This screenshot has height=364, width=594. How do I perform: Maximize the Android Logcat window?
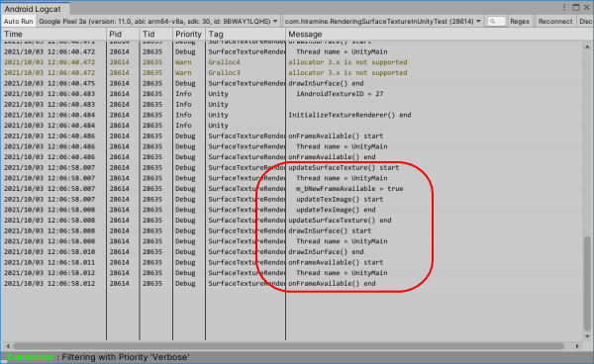click(576, 8)
